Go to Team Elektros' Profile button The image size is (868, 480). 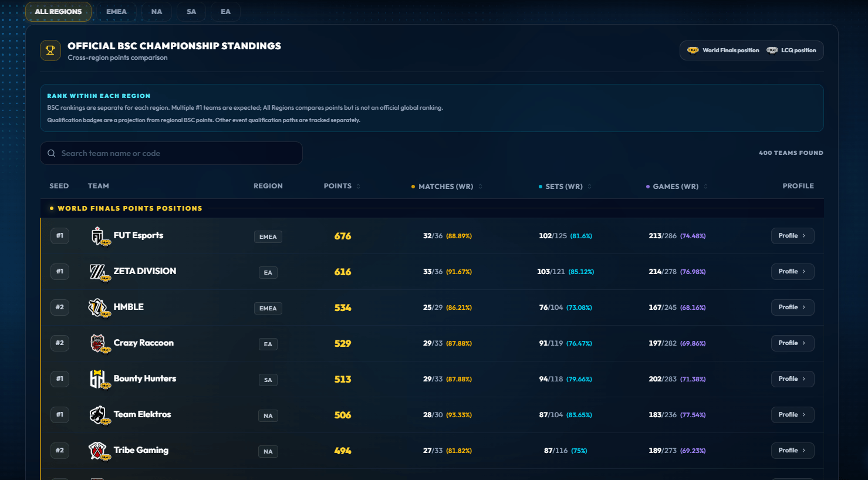click(x=792, y=414)
